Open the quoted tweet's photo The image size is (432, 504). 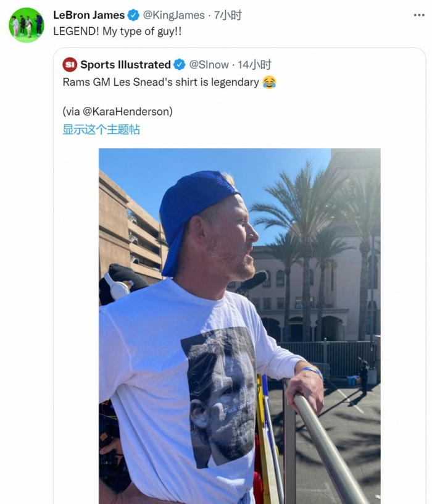239,325
